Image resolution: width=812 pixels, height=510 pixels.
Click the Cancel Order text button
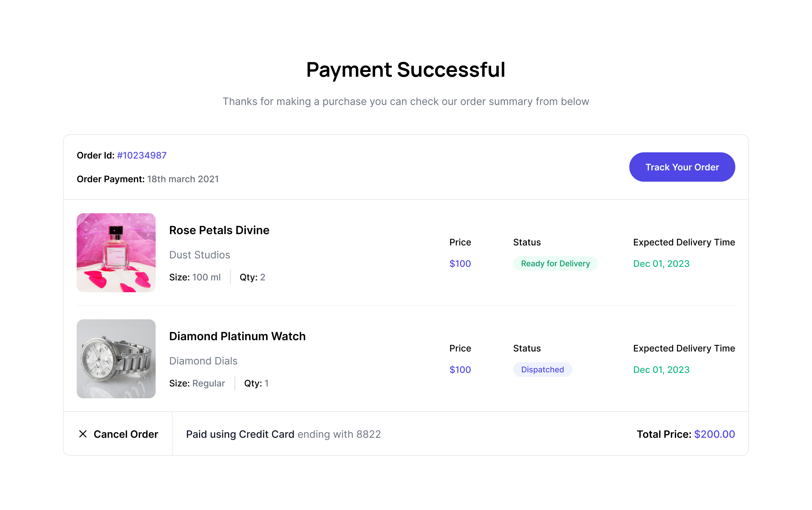(x=125, y=434)
